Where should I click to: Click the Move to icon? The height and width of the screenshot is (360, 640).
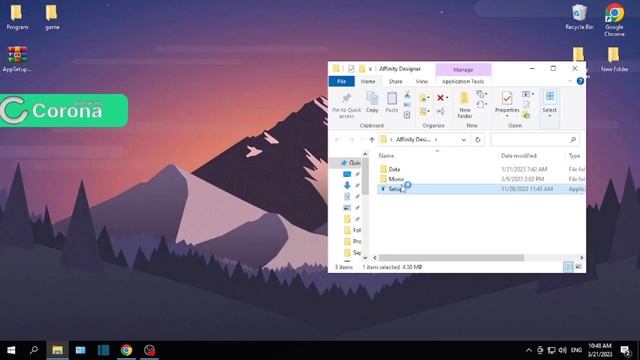coord(423,98)
